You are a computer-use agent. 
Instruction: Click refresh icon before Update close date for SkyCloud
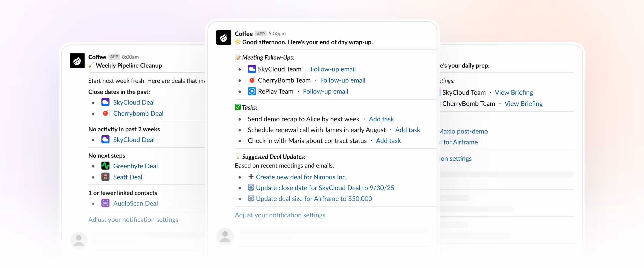click(251, 187)
